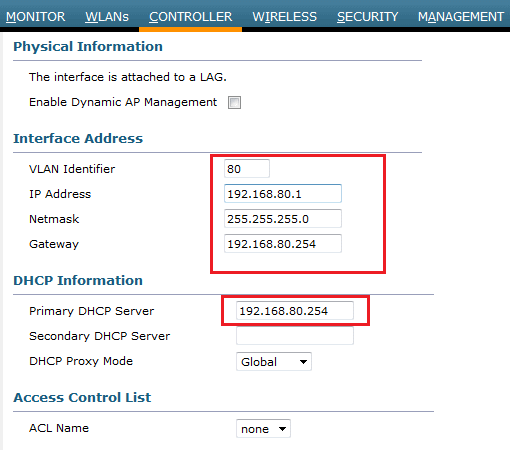Click the DHCP Information section heading
This screenshot has height=450, width=510.
point(78,280)
